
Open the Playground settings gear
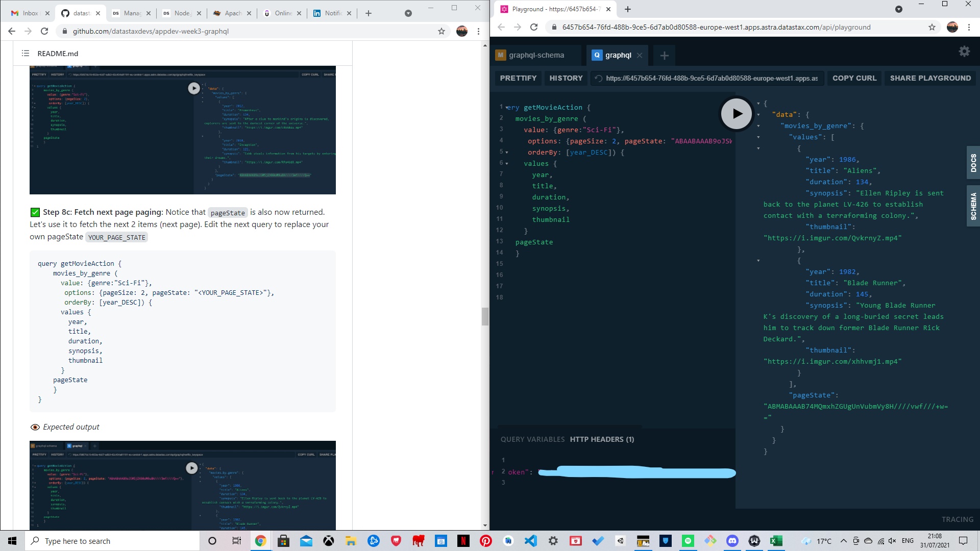[964, 51]
